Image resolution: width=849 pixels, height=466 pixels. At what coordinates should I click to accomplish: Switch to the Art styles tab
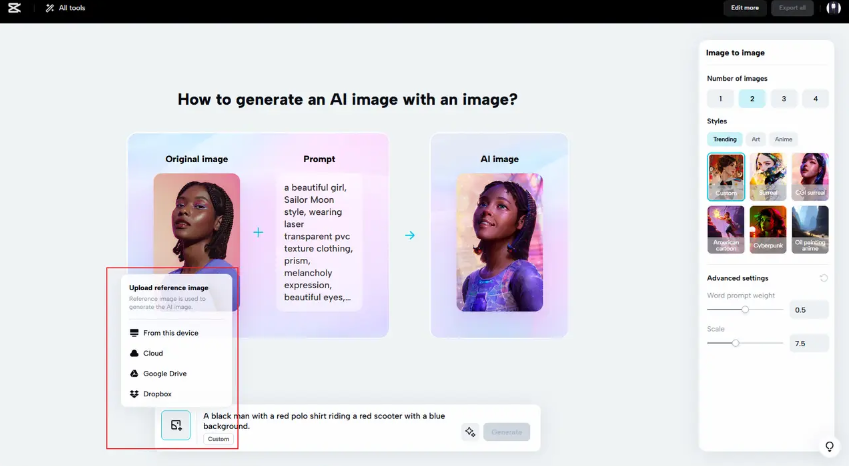(x=755, y=139)
